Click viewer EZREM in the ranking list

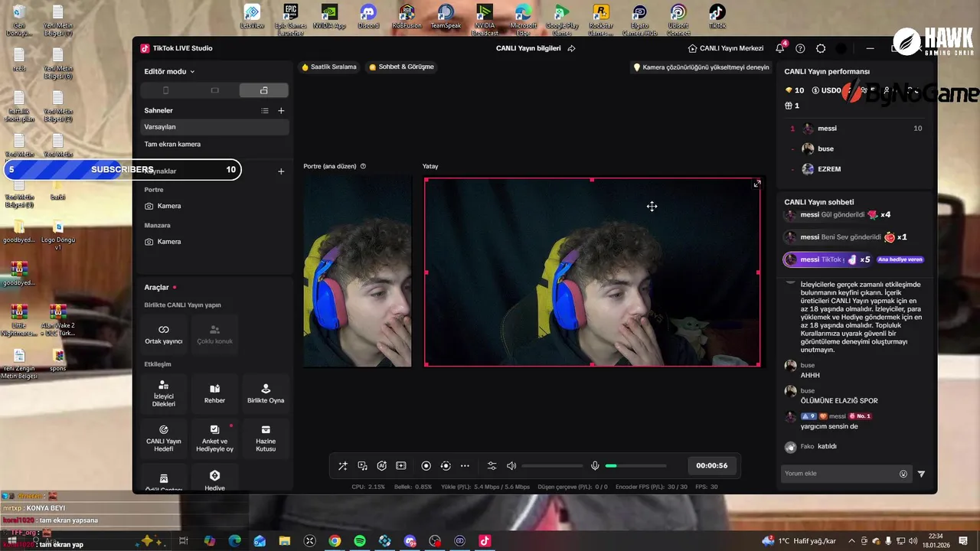click(856, 169)
